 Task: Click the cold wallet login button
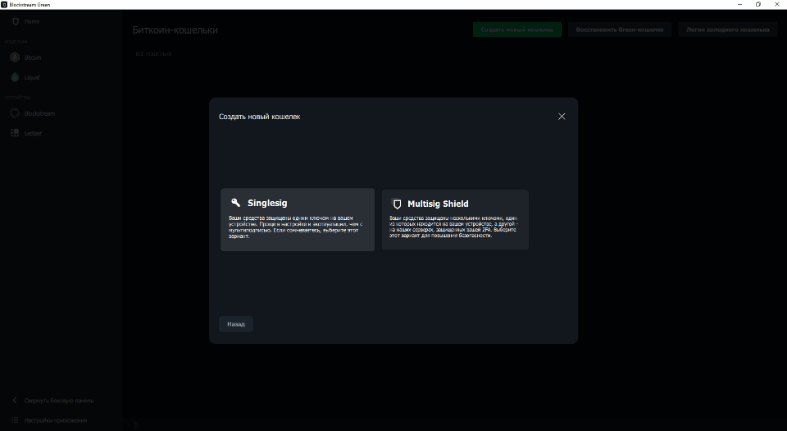[x=728, y=30]
